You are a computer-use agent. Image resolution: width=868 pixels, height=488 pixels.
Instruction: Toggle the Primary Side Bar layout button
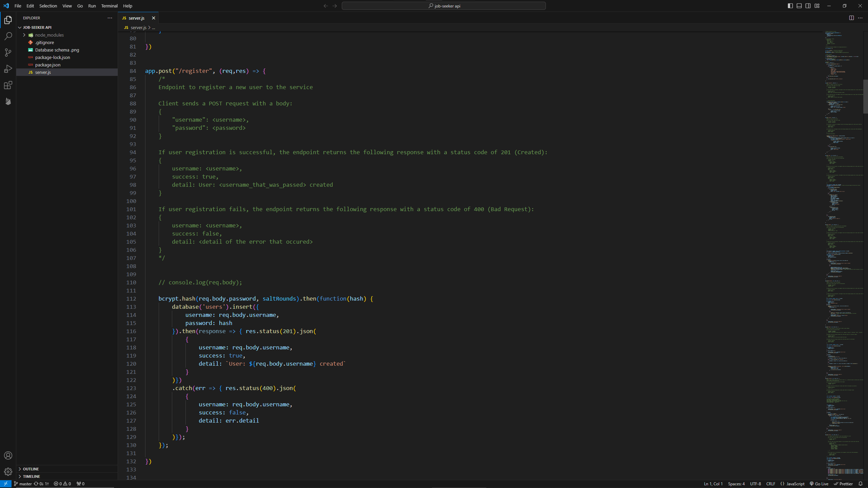click(790, 6)
